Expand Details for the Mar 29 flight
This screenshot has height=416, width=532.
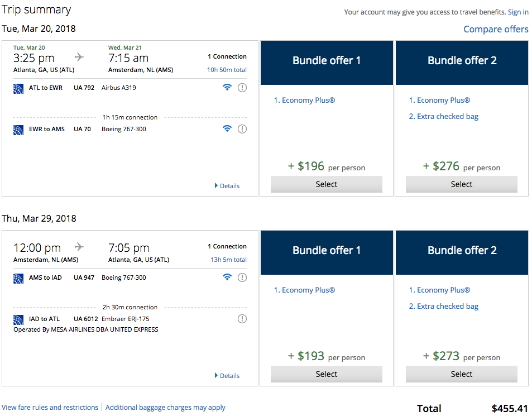coord(227,376)
